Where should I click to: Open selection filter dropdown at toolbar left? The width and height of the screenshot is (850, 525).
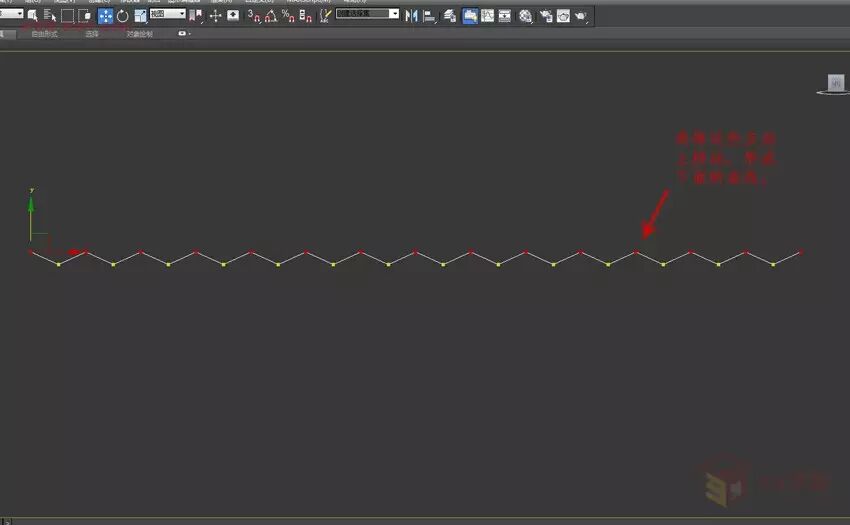coord(11,14)
